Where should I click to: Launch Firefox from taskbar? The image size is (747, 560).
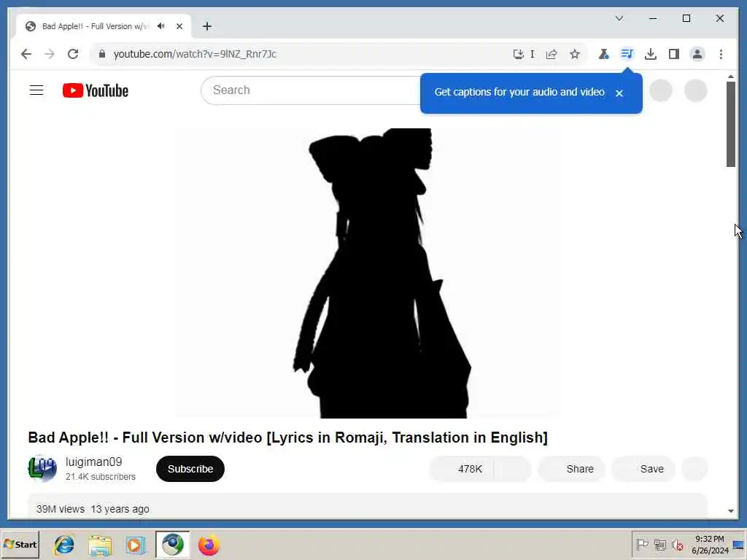209,545
